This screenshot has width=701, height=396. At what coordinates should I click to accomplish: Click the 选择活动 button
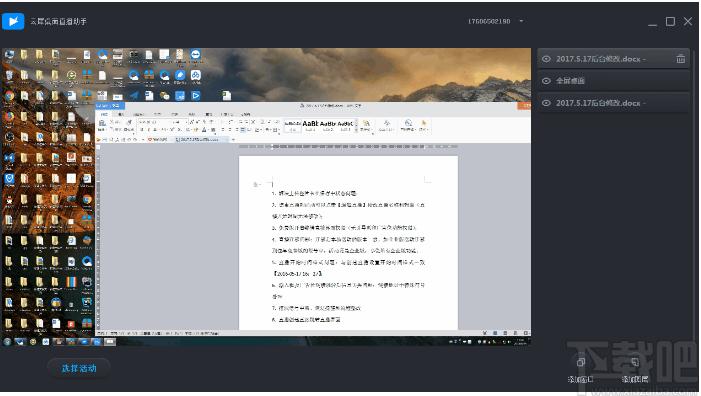[79, 368]
